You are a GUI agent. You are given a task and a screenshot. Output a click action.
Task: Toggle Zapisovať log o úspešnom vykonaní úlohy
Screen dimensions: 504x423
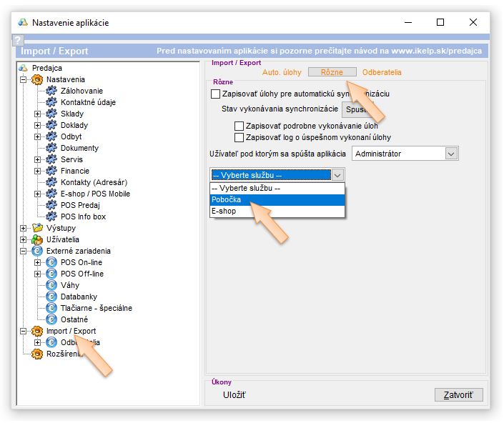coord(239,137)
